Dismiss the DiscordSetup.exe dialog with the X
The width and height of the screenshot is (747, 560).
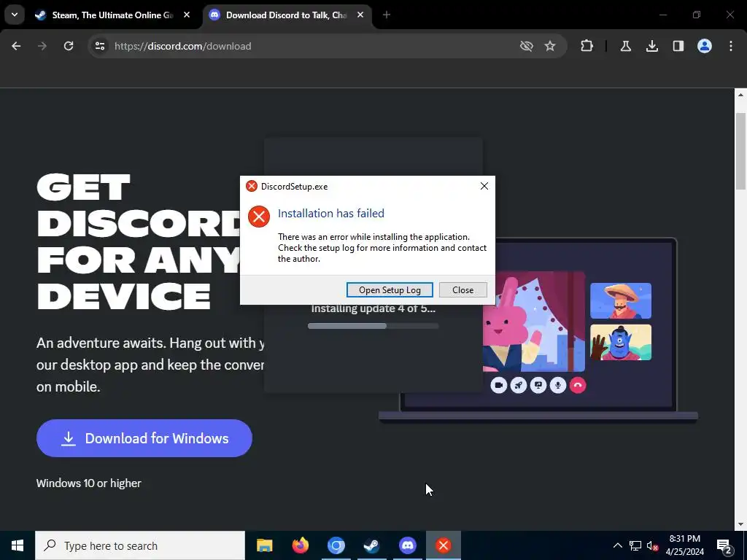pyautogui.click(x=484, y=186)
